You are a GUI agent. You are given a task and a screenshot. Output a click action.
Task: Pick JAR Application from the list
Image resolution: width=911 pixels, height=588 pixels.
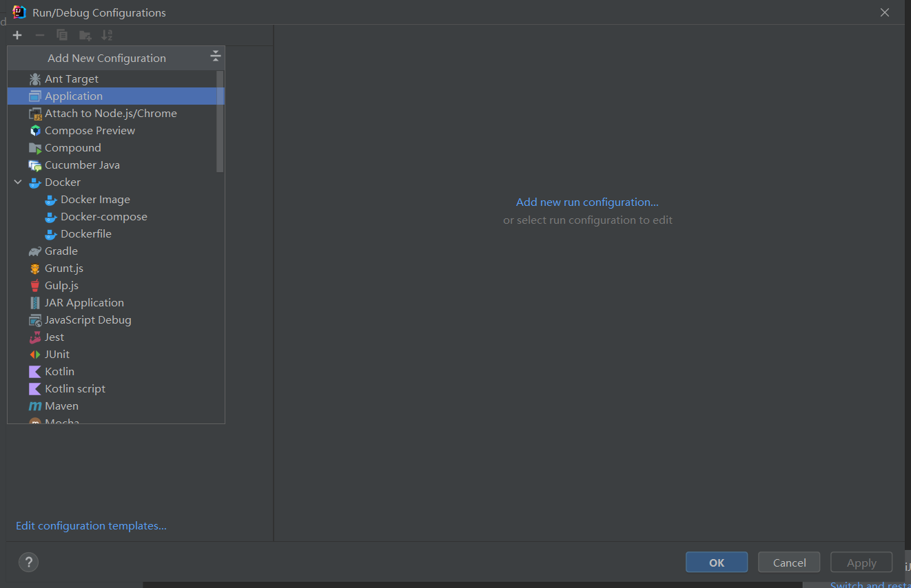pyautogui.click(x=116, y=303)
